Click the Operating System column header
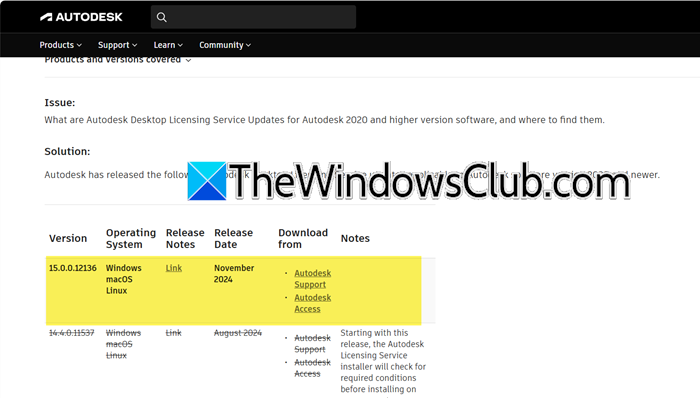This screenshot has height=398, width=700. (131, 238)
